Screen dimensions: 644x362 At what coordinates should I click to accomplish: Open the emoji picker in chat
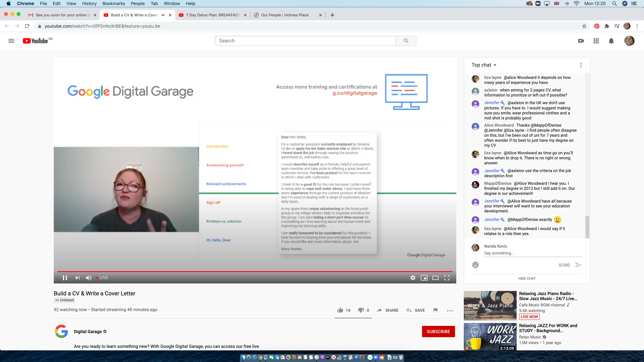475,265
